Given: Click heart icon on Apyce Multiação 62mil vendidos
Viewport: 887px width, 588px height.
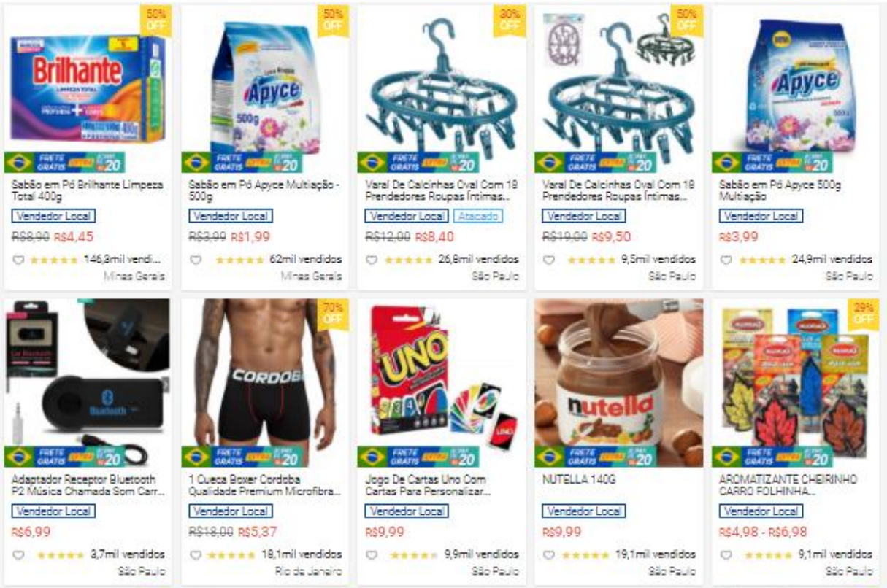Looking at the screenshot, I should click(x=195, y=260).
